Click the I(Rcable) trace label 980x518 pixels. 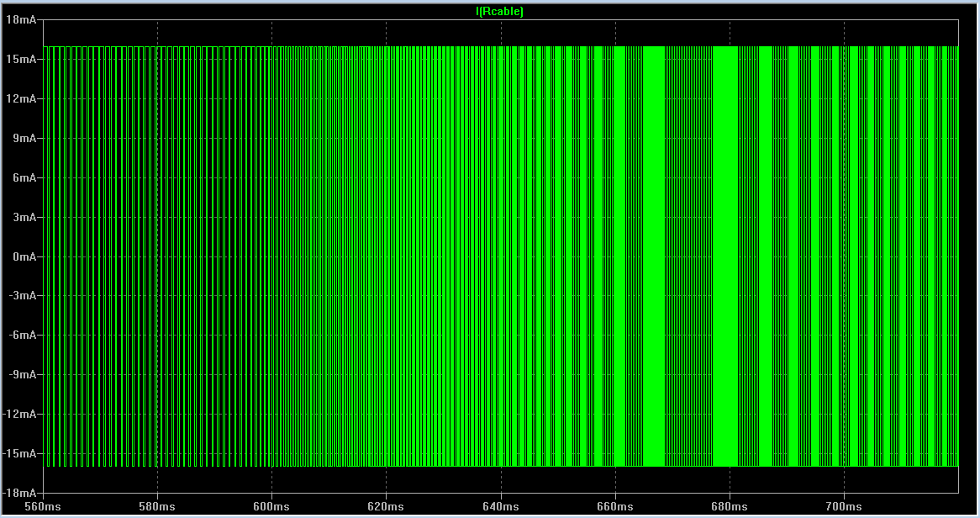[499, 11]
